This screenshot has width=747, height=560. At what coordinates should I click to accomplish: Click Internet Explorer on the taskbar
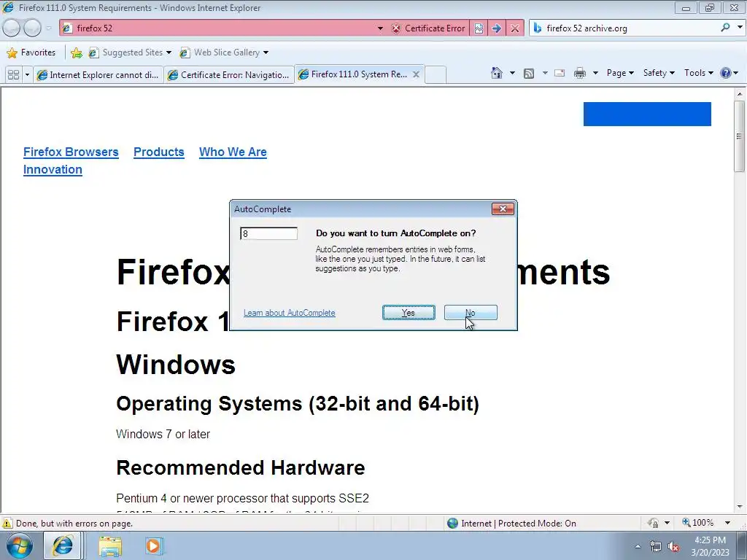(x=62, y=545)
